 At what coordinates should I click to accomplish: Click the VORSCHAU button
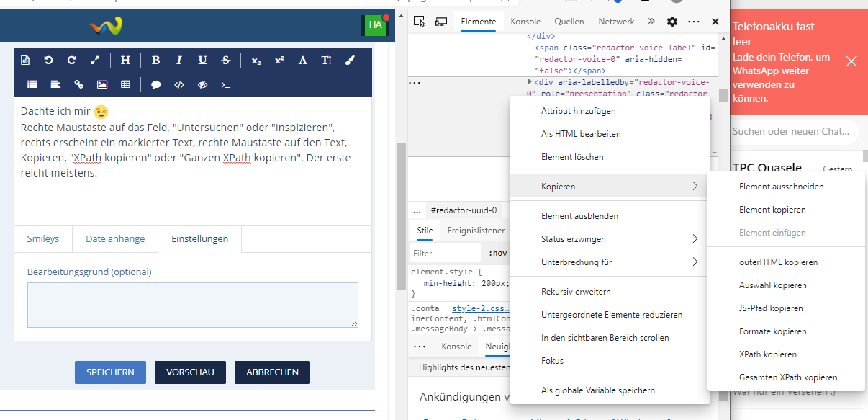coord(190,372)
